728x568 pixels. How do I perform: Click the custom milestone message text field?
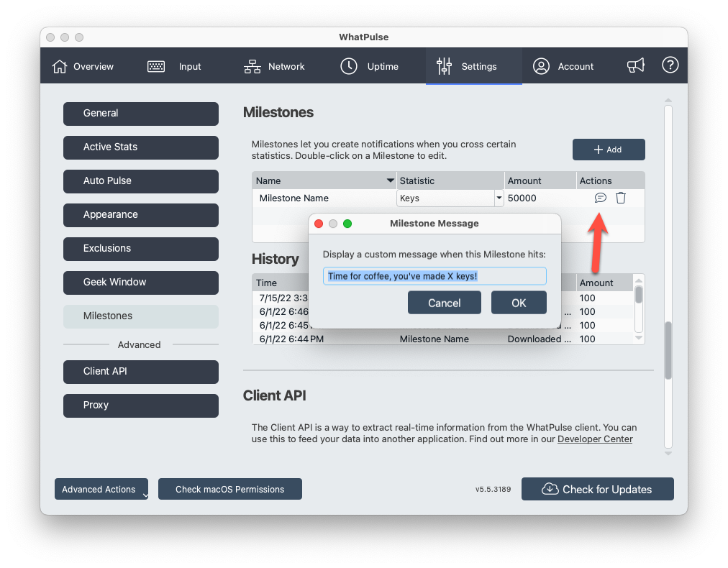point(434,276)
